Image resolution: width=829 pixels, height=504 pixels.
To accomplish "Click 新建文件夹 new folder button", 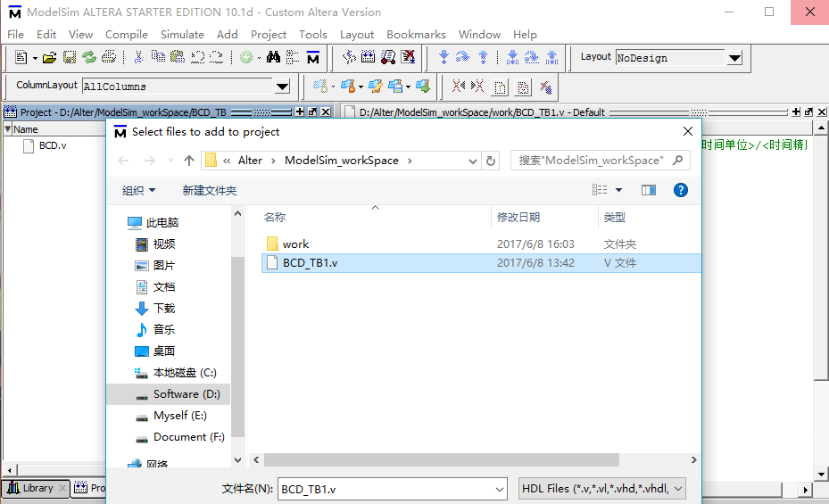I will coord(210,190).
